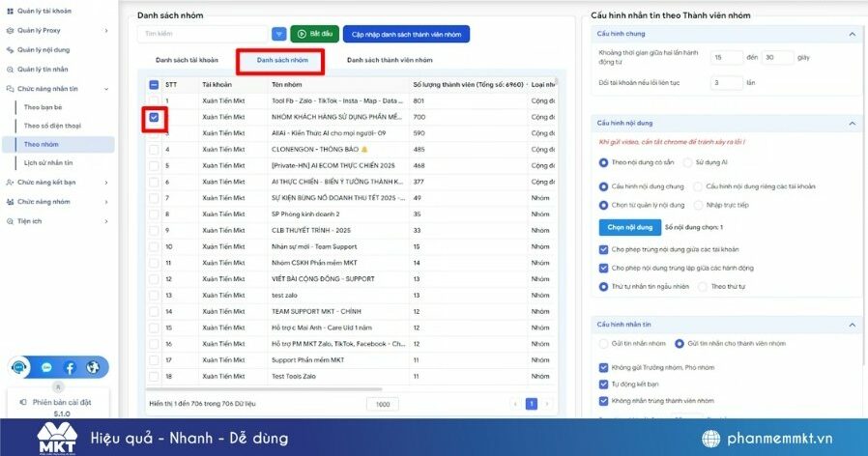Click Cập nhập danh sách thành viên nhóm
Viewport: 868px width, 456px height.
406,35
